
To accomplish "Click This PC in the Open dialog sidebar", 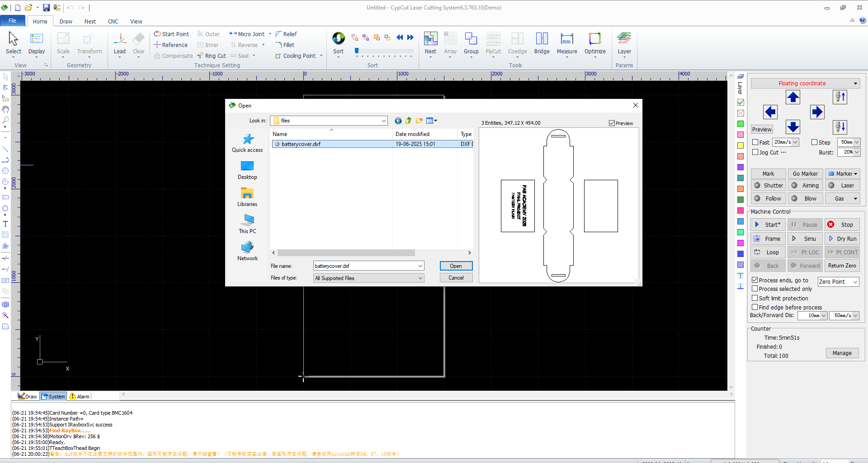I will (x=247, y=224).
